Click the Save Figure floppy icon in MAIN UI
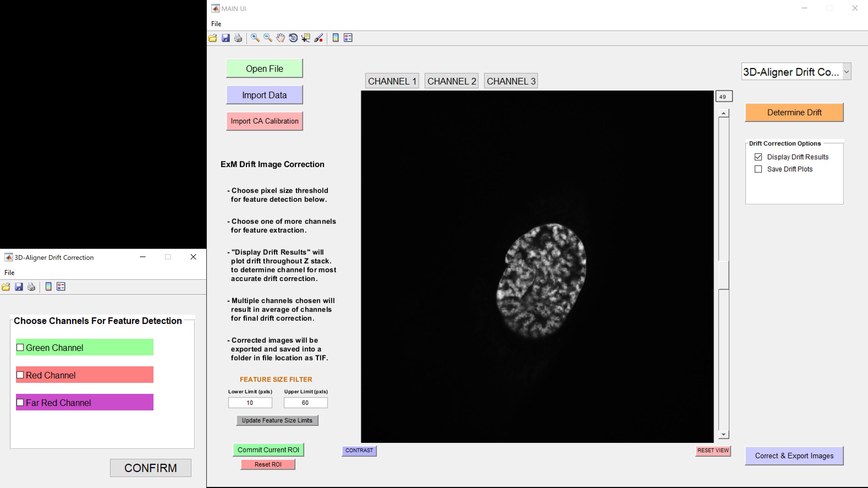 pyautogui.click(x=226, y=38)
